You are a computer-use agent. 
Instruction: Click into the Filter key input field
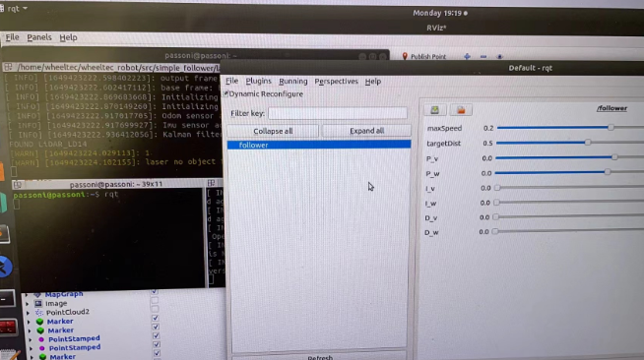[x=337, y=113]
